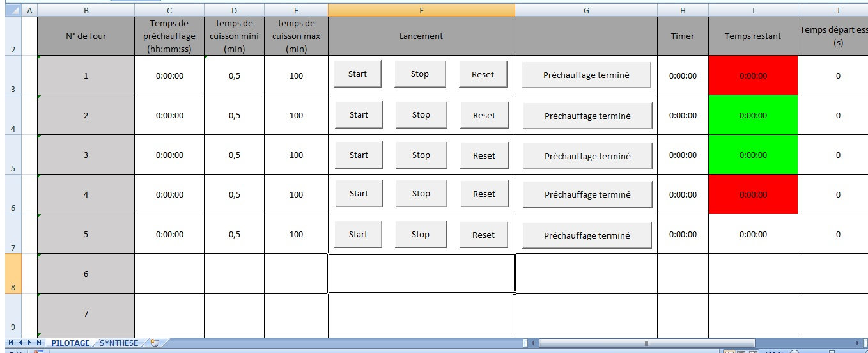This screenshot has width=868, height=353.
Task: Start the timer for oven 1
Action: point(357,74)
